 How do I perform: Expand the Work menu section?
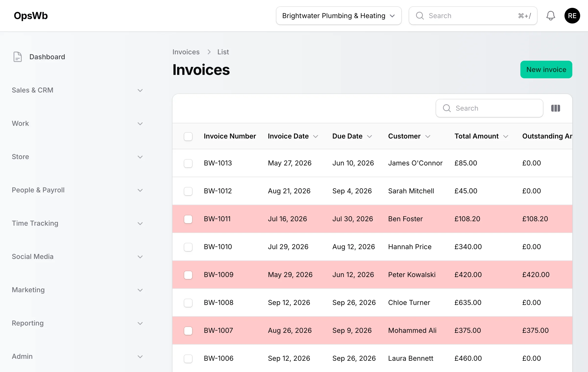77,123
